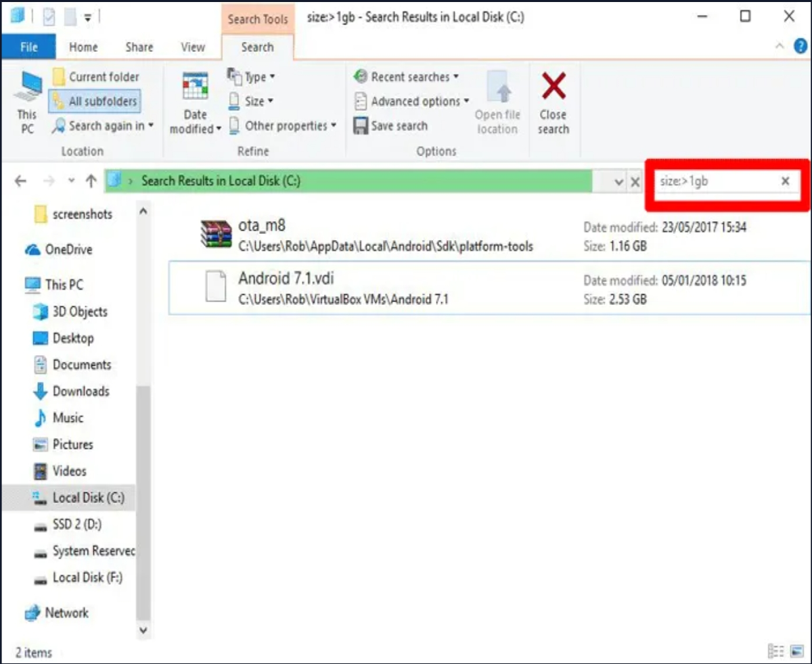Click the Up one level arrow
This screenshot has height=664, width=812.
point(91,181)
